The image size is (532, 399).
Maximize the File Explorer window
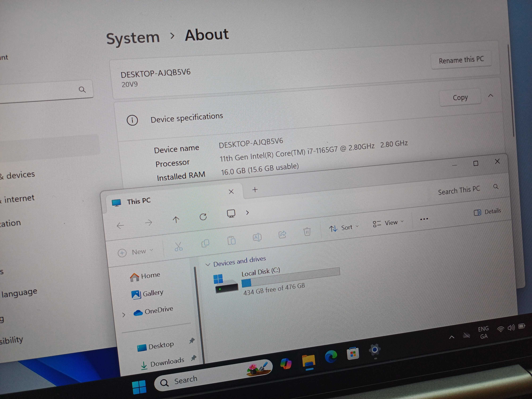[x=476, y=164]
